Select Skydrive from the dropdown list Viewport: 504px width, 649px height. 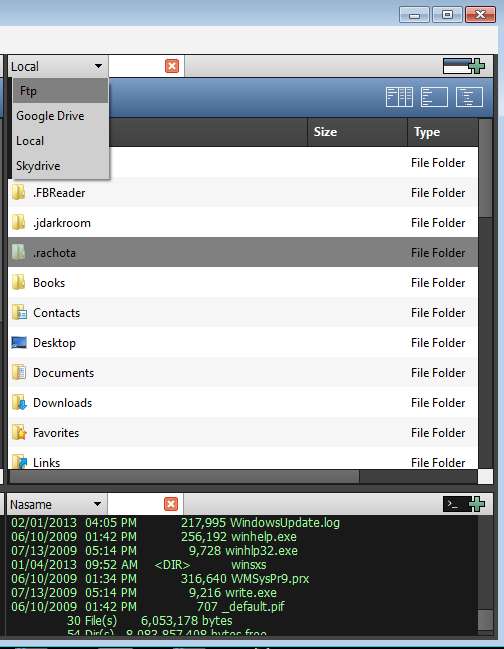60,166
